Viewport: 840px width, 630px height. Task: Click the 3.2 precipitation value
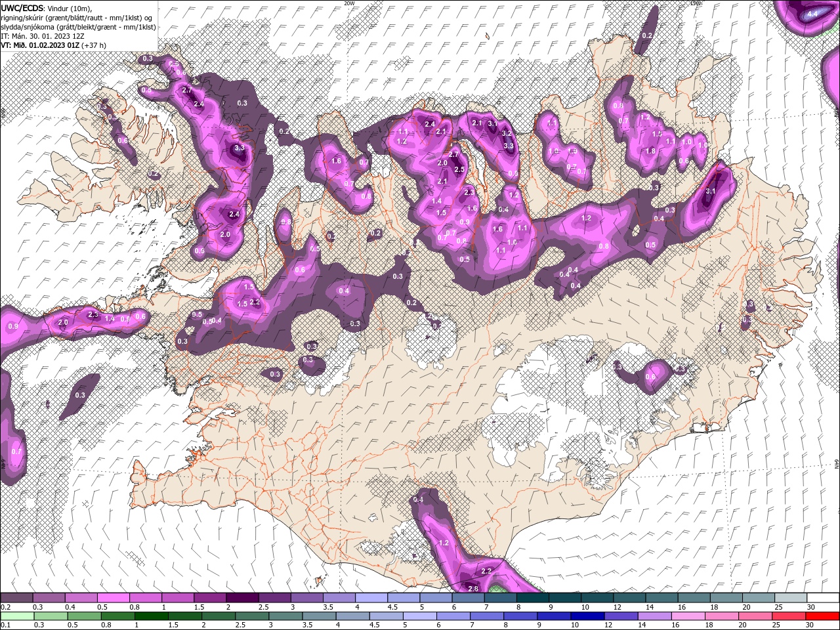(506, 133)
